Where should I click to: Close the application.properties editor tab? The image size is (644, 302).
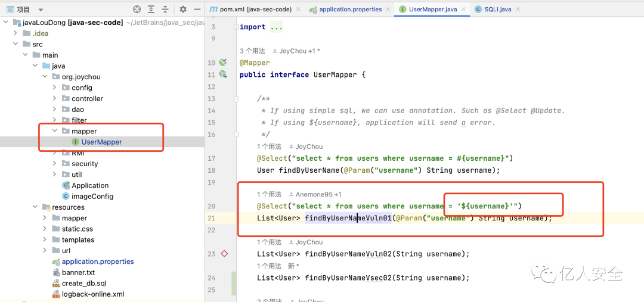coord(388,10)
